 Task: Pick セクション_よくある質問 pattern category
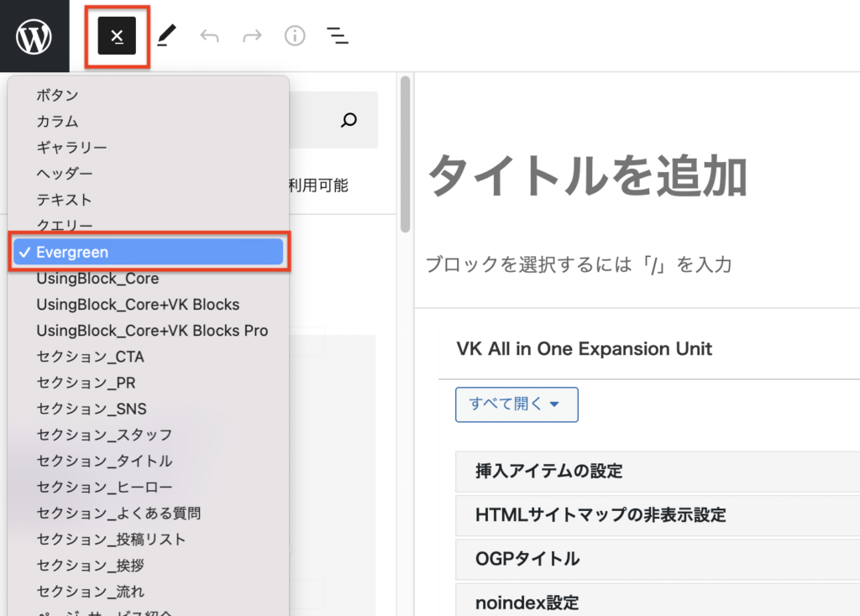pos(118,513)
